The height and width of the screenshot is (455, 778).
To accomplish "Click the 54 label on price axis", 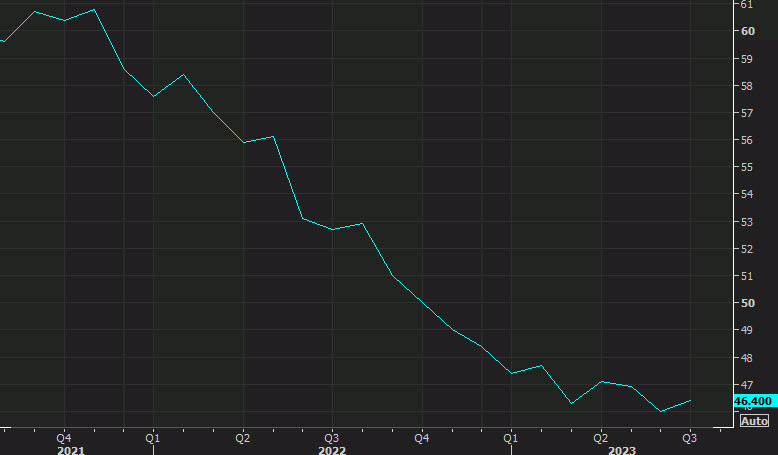I will 747,195.
